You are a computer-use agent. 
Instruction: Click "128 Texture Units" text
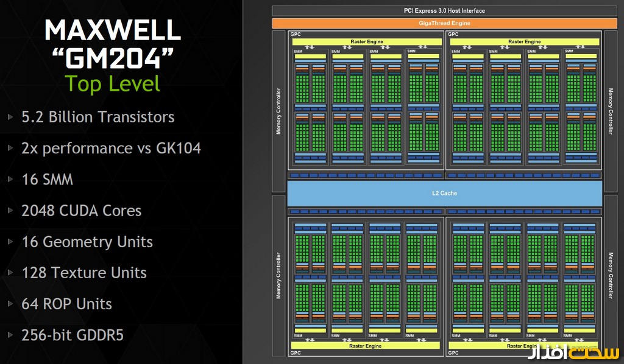click(x=84, y=273)
